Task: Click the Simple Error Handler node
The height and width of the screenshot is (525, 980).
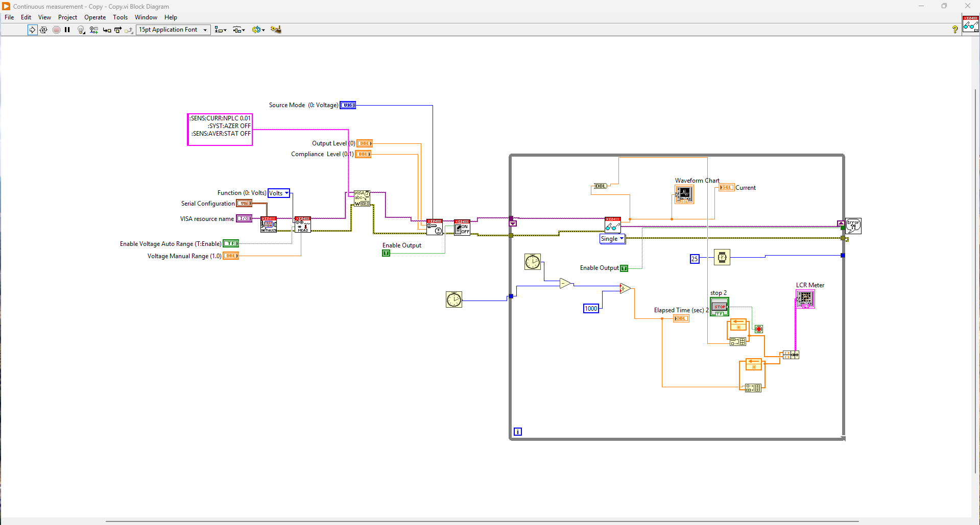Action: click(853, 226)
